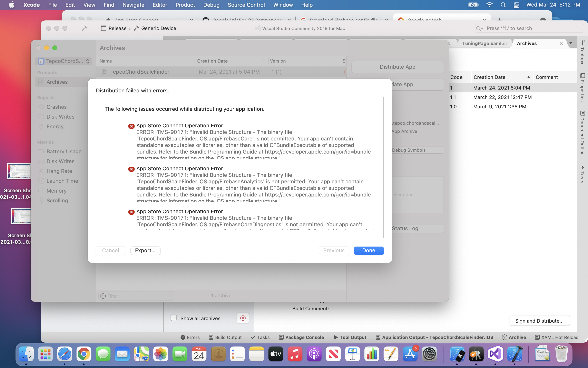Open the XAML Hot Reload pad

pyautogui.click(x=557, y=337)
